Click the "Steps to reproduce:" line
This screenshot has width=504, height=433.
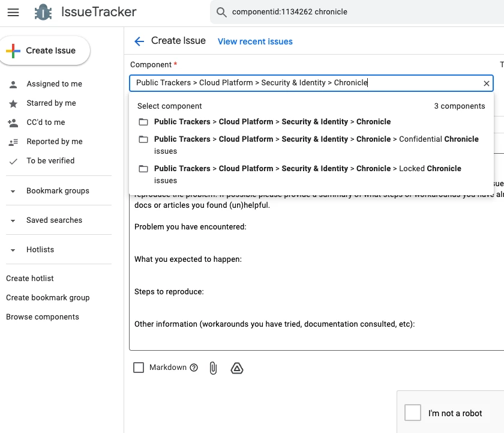tap(169, 292)
